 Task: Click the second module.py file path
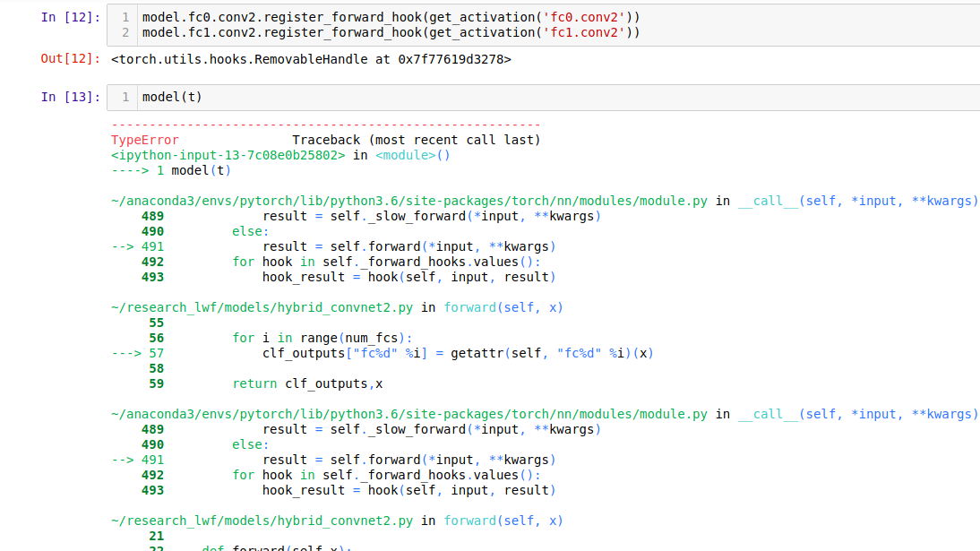click(408, 414)
